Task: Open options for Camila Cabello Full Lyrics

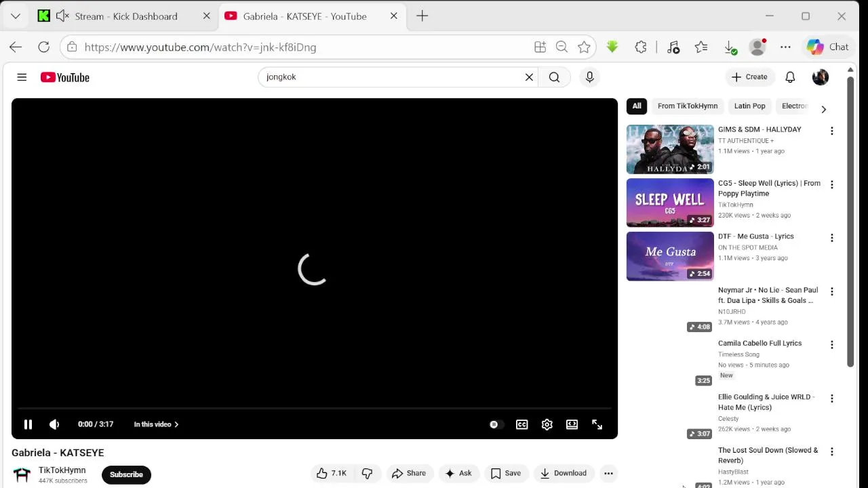Action: pyautogui.click(x=831, y=345)
